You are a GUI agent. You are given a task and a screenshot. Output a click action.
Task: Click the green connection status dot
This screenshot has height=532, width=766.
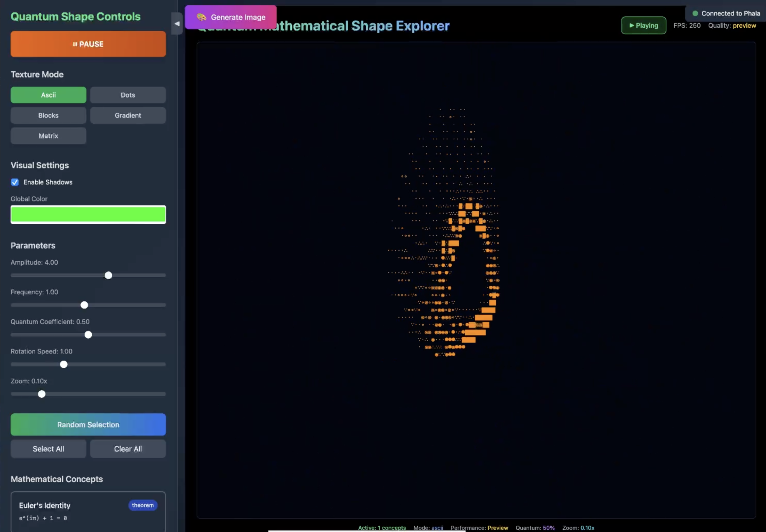(695, 13)
